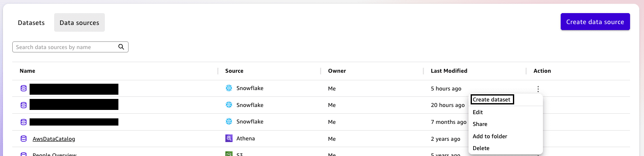The image size is (644, 156).
Task: Choose Share in the action menu
Action: [480, 124]
